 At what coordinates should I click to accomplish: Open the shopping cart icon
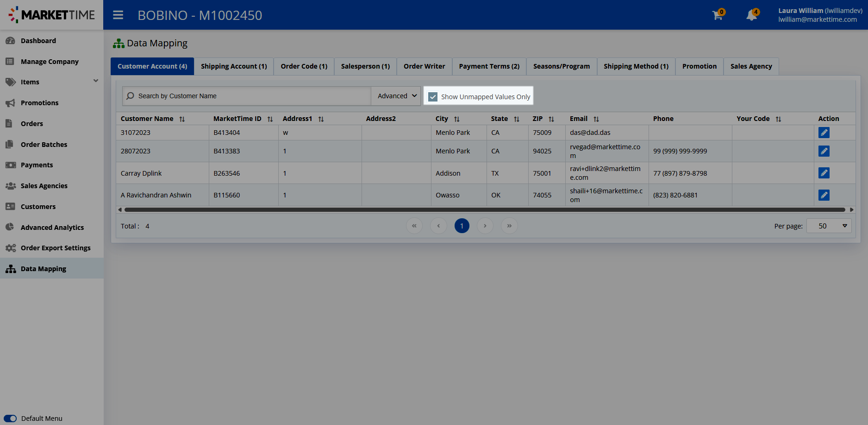pos(718,15)
